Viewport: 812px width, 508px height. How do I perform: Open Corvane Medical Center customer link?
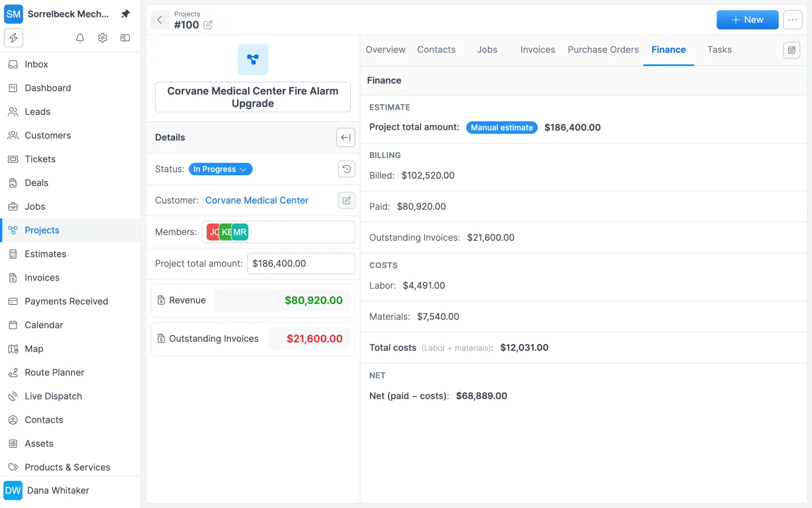tap(257, 201)
